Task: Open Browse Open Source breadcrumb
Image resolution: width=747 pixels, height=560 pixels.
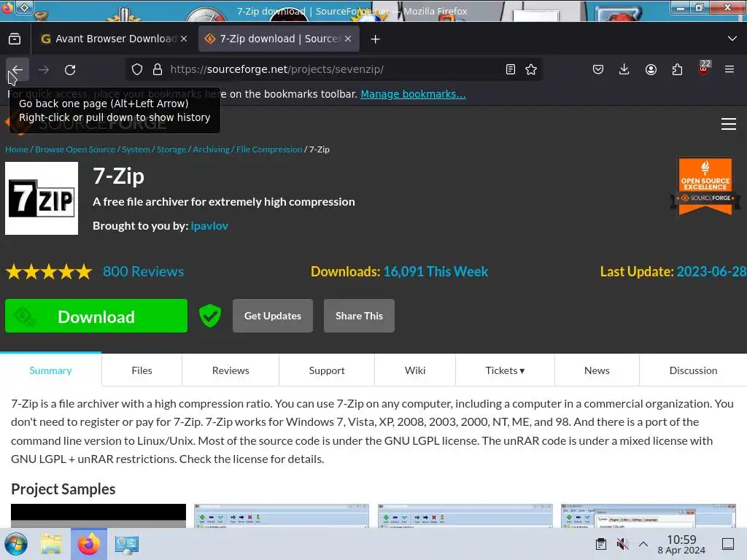Action: 75,149
